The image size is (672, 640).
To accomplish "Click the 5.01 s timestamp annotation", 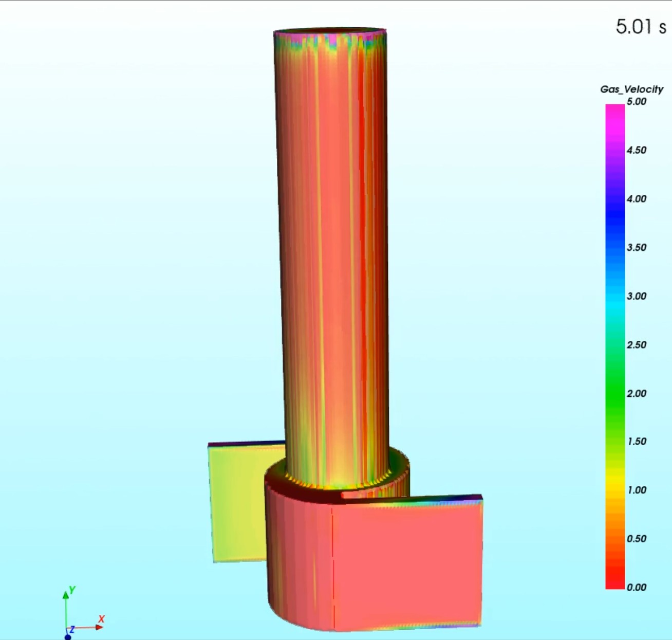I will tap(640, 27).
